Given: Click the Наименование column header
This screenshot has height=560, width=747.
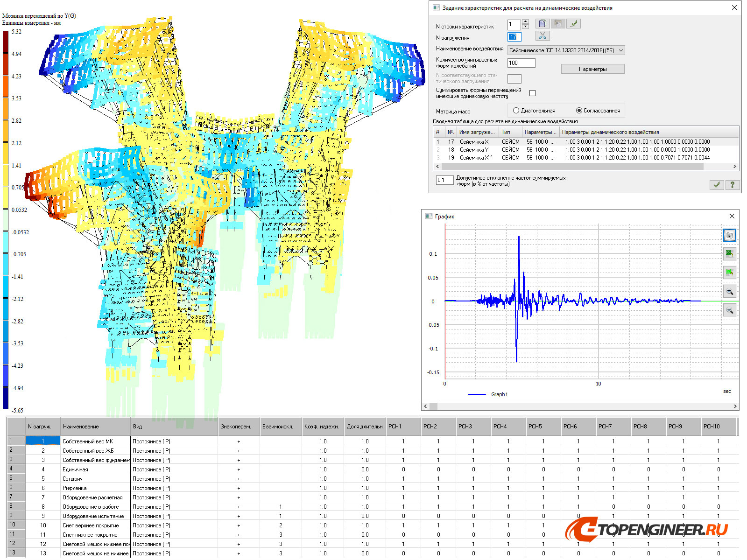Looking at the screenshot, I should 96,427.
